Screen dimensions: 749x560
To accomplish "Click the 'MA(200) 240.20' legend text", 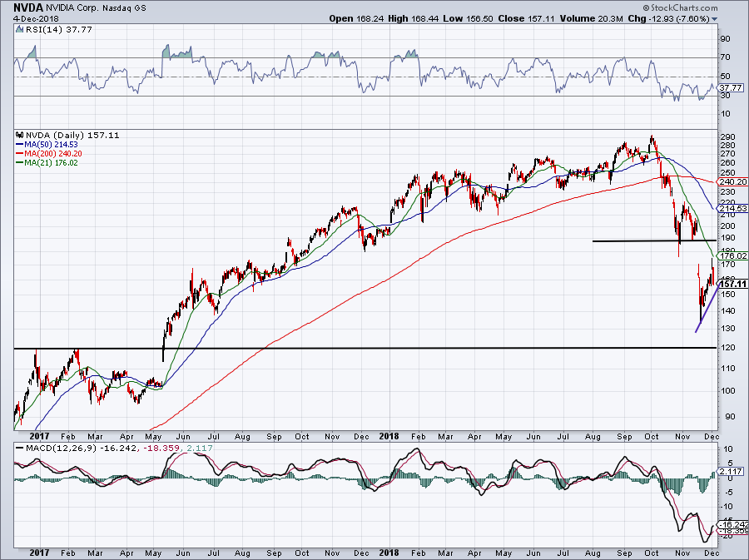I will (53, 154).
